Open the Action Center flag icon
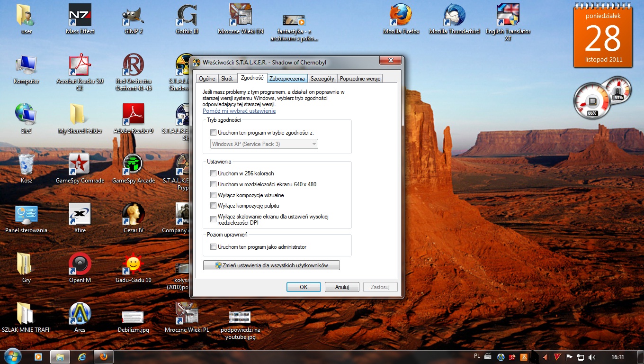Image resolution: width=644 pixels, height=364 pixels. pyautogui.click(x=569, y=357)
